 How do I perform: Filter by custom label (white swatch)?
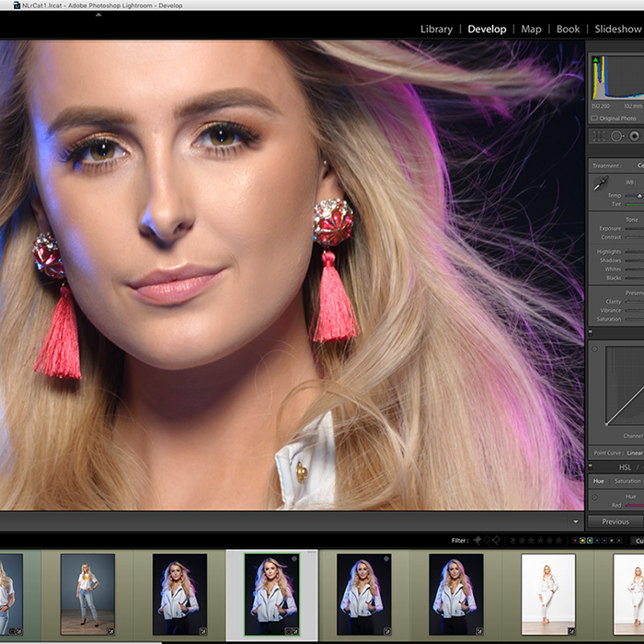tap(612, 541)
